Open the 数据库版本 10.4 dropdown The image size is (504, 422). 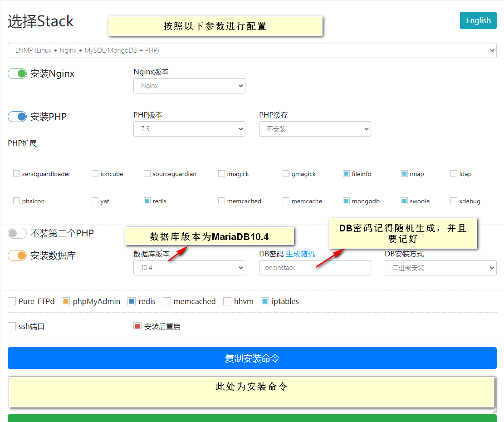point(189,268)
